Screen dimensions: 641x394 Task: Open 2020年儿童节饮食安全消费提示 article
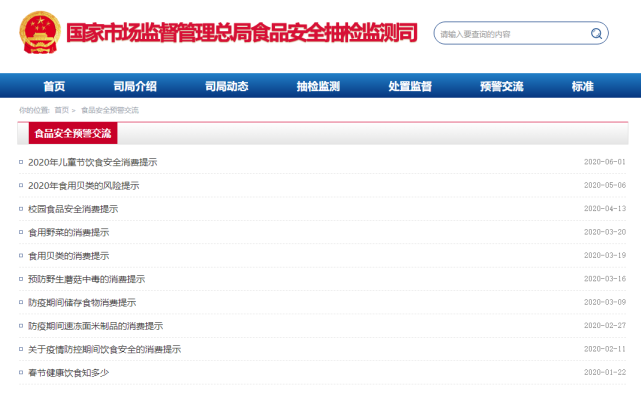click(x=93, y=162)
